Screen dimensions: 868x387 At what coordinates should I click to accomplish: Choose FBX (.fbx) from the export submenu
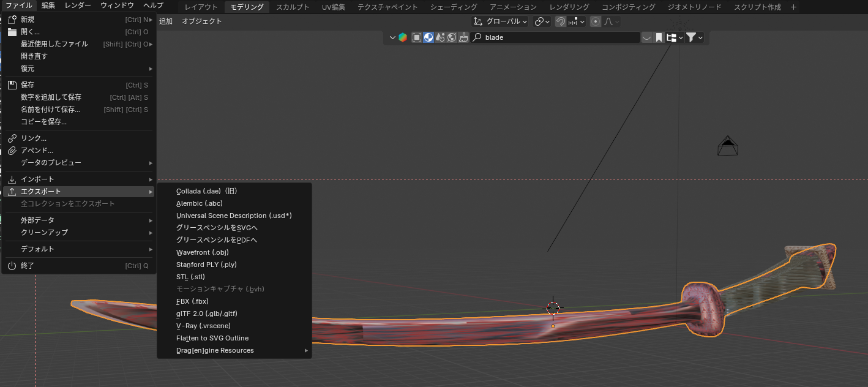[193, 301]
